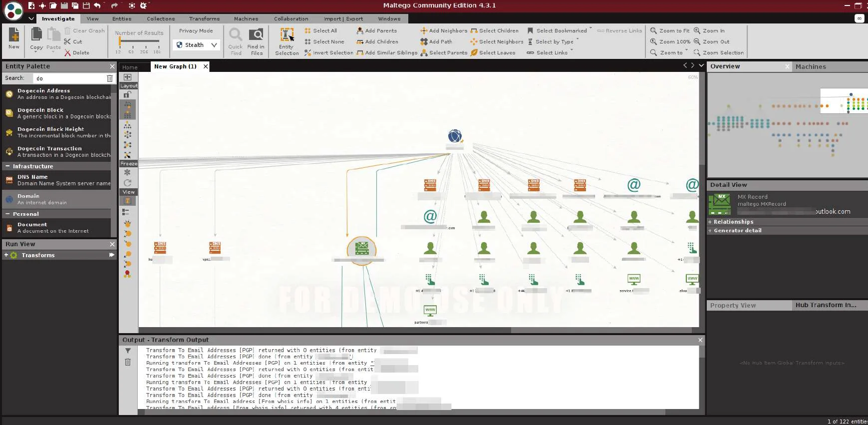Open the Stealth privacy mode dropdown

[x=197, y=45]
